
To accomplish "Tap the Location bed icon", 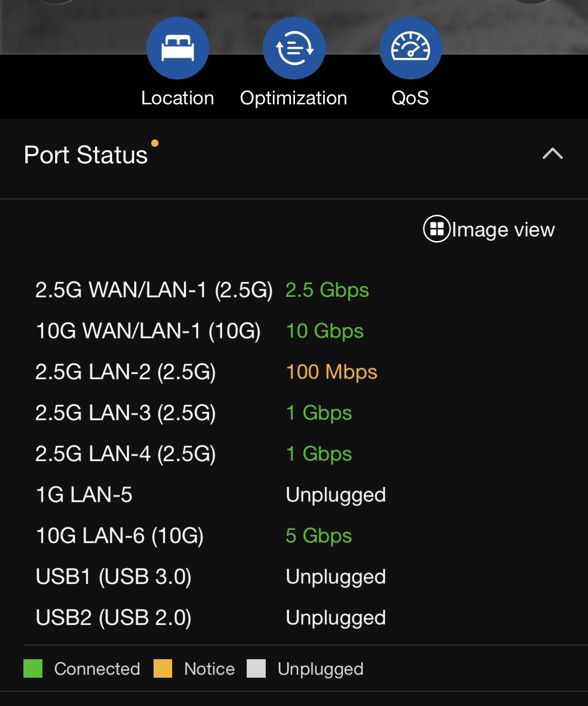I will [177, 48].
